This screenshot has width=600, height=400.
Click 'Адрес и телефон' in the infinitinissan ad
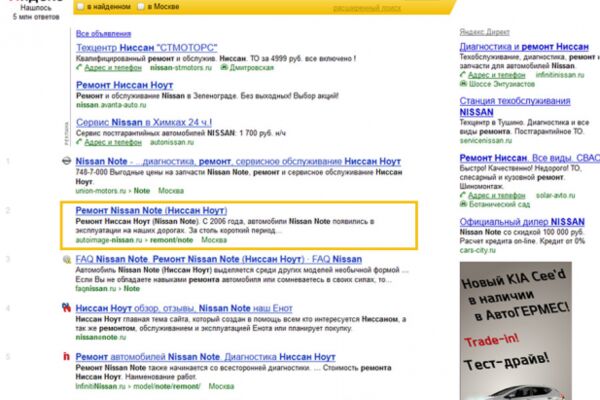coord(497,75)
